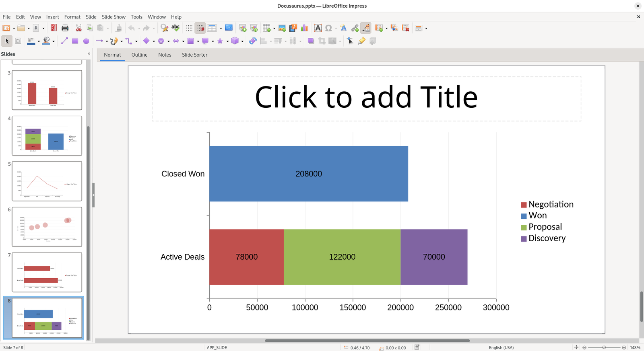The width and height of the screenshot is (644, 351).
Task: Click the line color swatch icon
Action: [x=31, y=41]
